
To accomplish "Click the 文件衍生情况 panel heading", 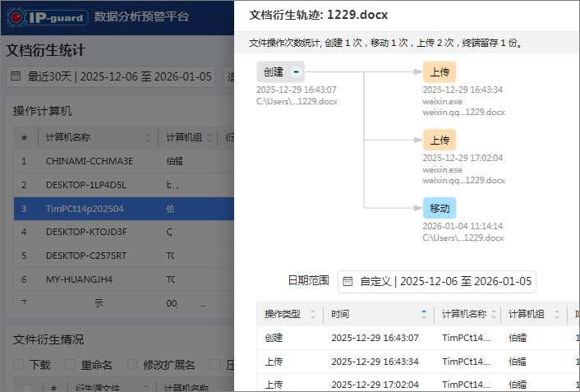I will pos(48,339).
